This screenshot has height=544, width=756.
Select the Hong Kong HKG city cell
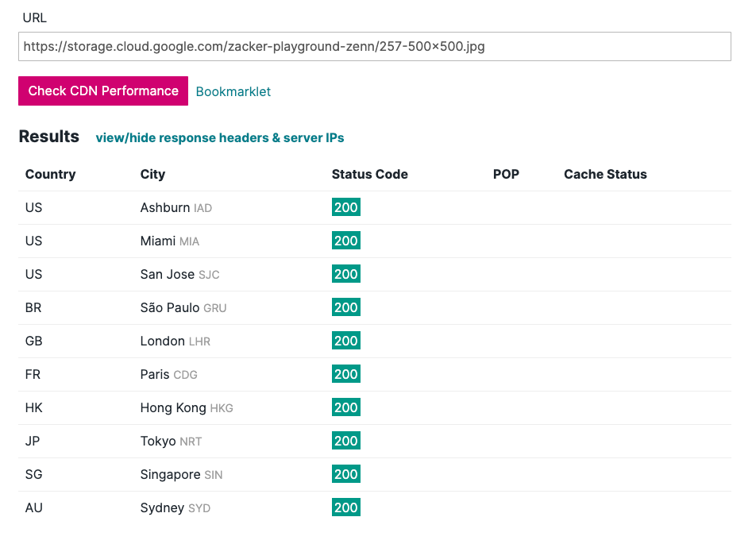coord(187,408)
